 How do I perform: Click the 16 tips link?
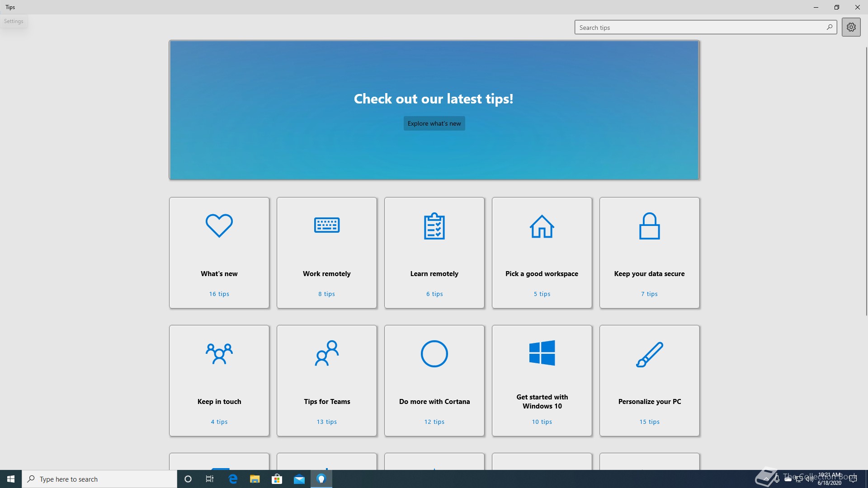point(219,294)
